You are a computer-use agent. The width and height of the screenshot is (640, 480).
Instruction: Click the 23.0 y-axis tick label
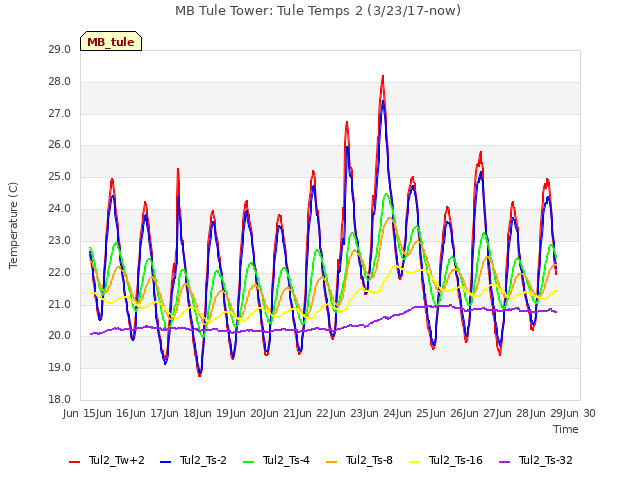click(x=60, y=240)
